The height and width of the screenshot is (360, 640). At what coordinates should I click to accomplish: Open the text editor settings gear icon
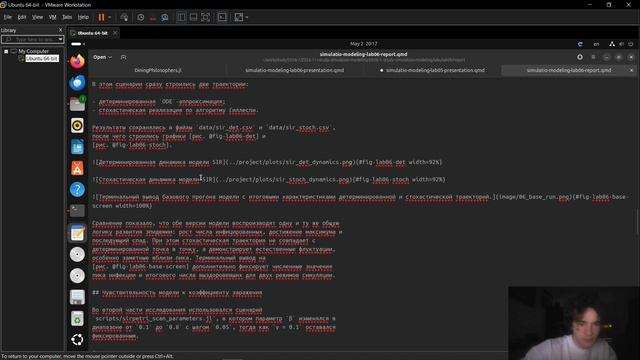pos(580,57)
